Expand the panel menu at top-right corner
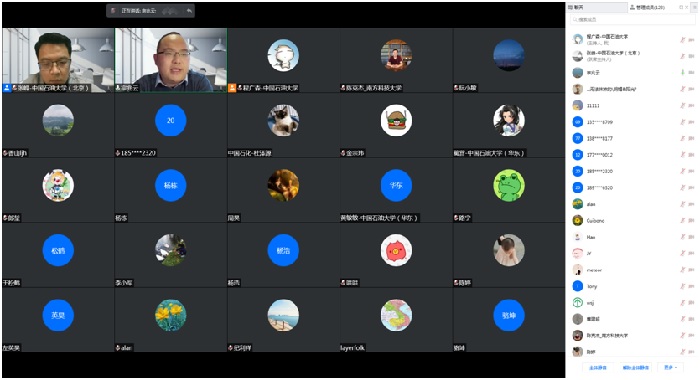 tap(693, 8)
